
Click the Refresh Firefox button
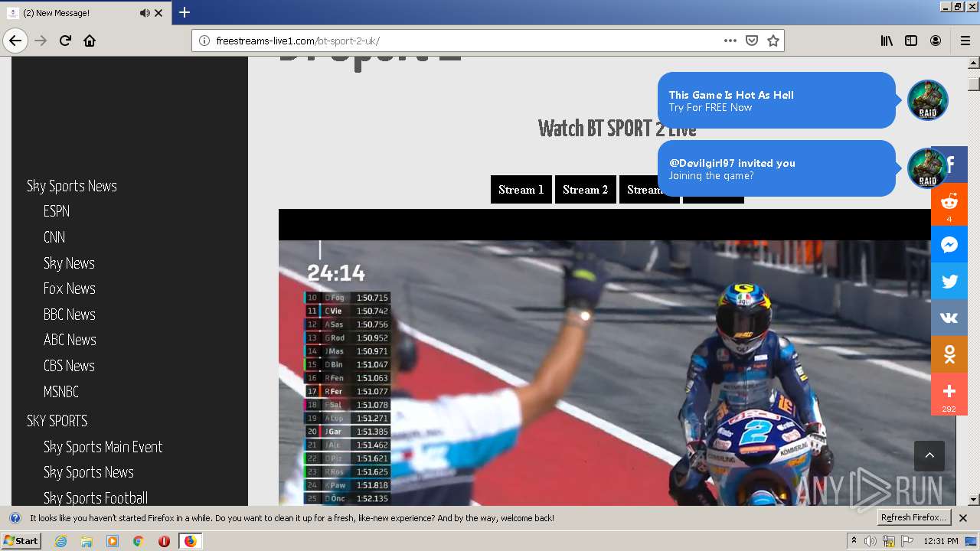tap(914, 518)
